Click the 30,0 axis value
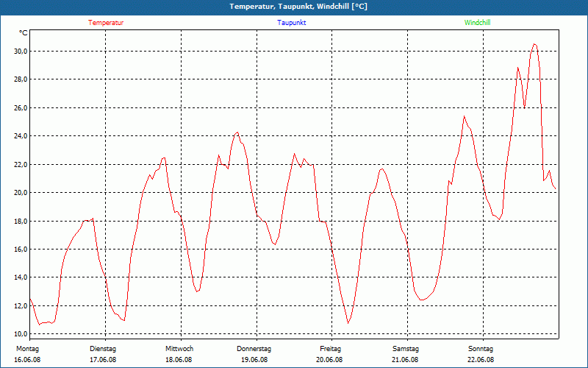This screenshot has width=588, height=368. [x=21, y=51]
